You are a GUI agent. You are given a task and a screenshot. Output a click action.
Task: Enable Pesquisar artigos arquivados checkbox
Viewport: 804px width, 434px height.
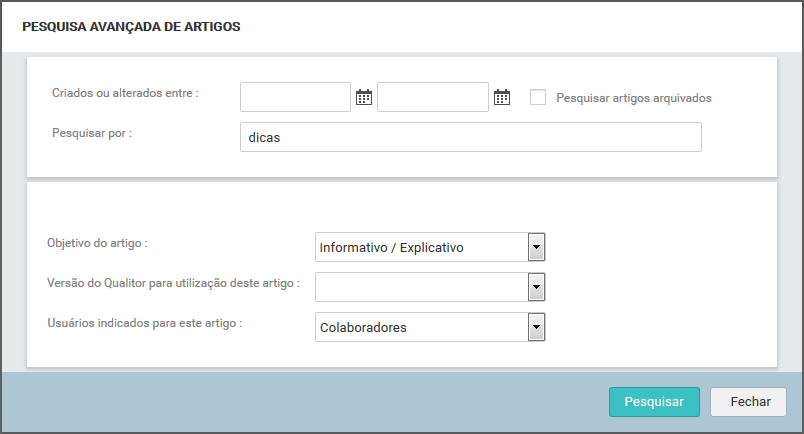click(537, 97)
